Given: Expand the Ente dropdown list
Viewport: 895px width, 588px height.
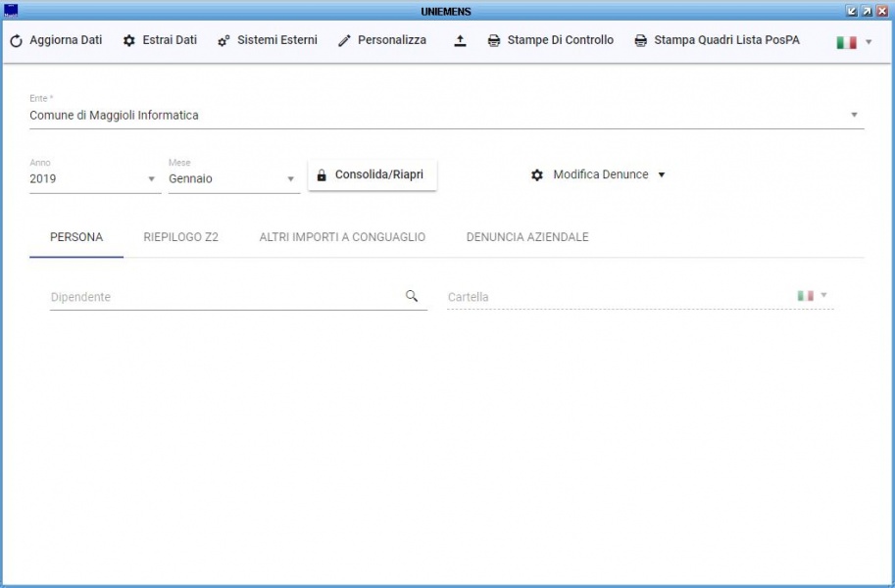Looking at the screenshot, I should pos(854,115).
